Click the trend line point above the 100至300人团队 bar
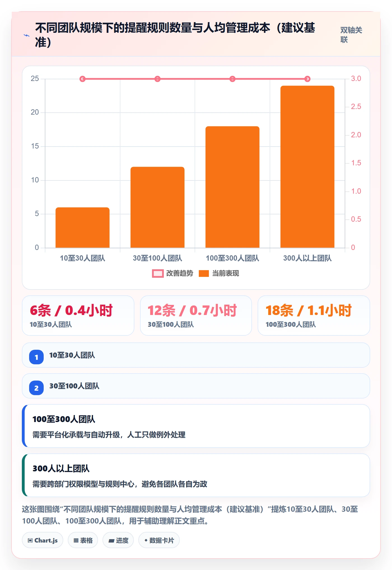This screenshot has height=570, width=392. pos(232,79)
